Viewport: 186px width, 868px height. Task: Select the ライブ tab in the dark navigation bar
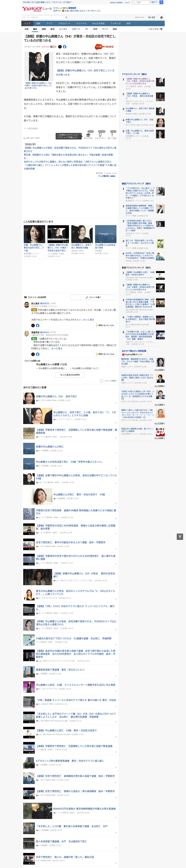[x=49, y=24]
